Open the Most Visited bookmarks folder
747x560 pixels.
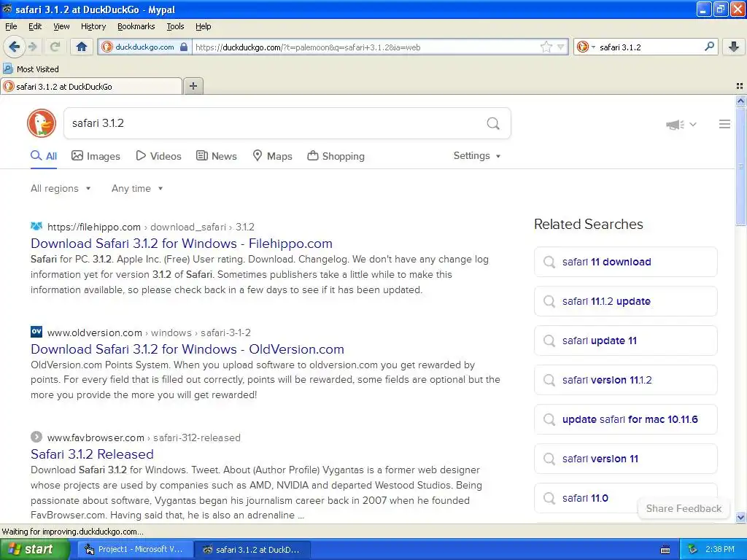(x=31, y=69)
